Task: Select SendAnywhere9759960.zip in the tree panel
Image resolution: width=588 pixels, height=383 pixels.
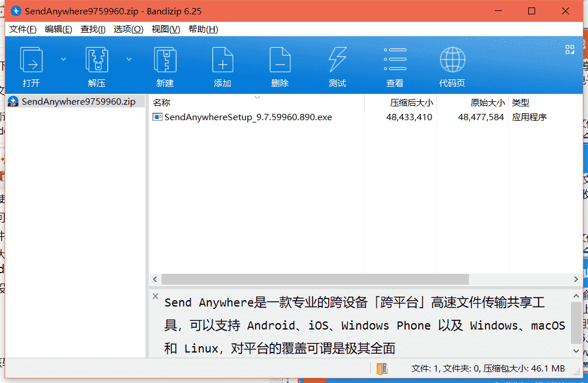Action: coord(75,102)
